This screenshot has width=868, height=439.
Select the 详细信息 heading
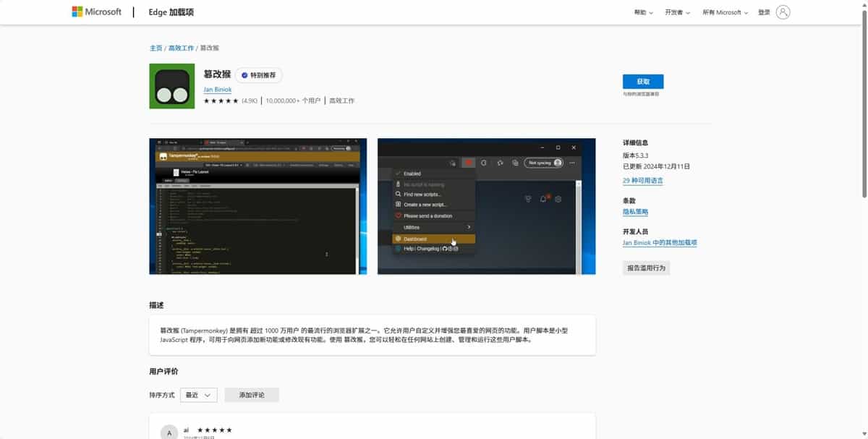click(636, 143)
